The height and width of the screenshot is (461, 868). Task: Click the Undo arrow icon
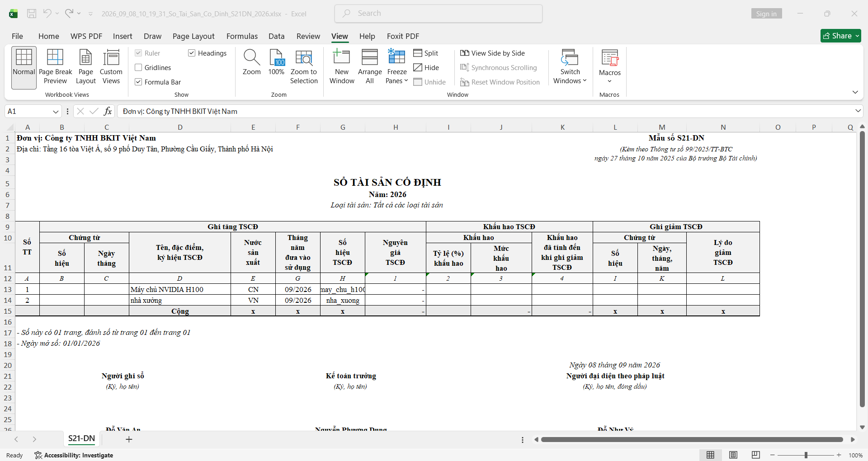tap(47, 14)
